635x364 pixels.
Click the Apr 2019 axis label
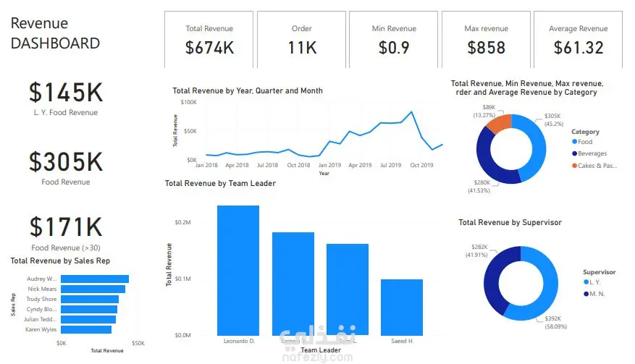point(360,165)
